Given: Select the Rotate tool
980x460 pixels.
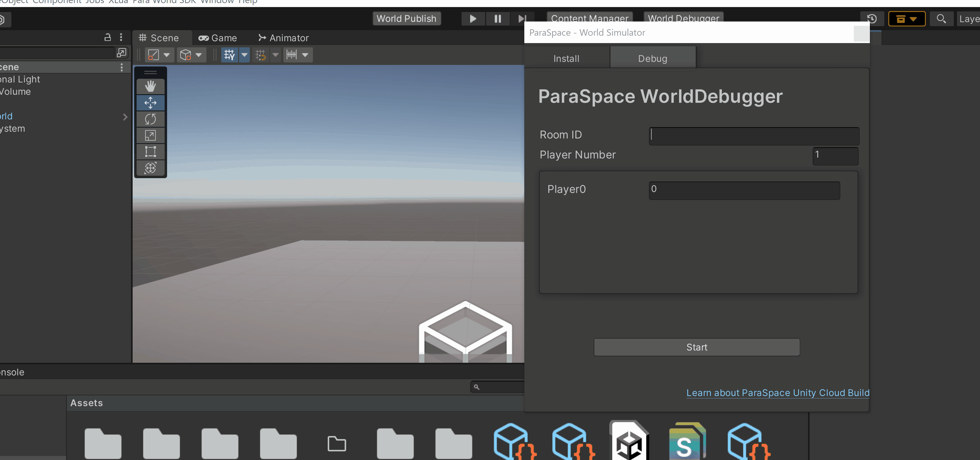Looking at the screenshot, I should tap(150, 119).
